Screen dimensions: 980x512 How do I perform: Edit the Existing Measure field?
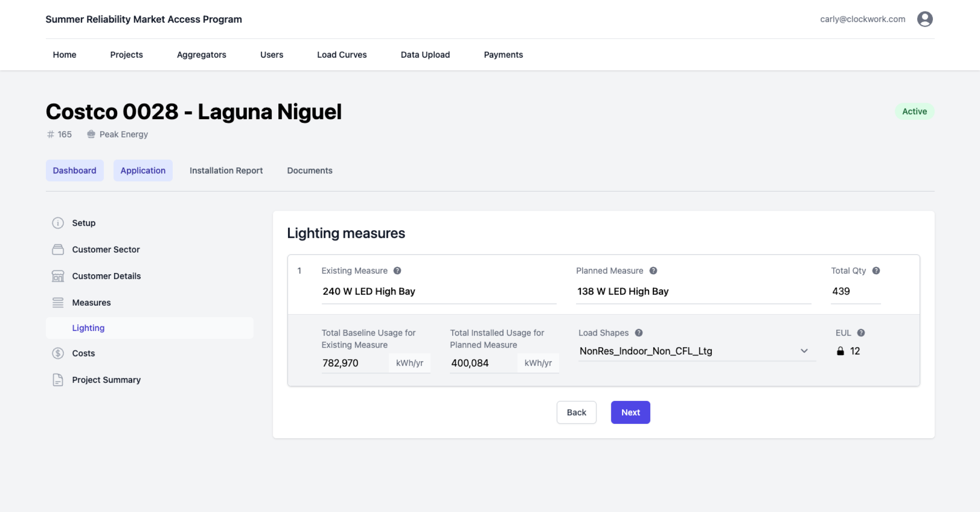[439, 292]
